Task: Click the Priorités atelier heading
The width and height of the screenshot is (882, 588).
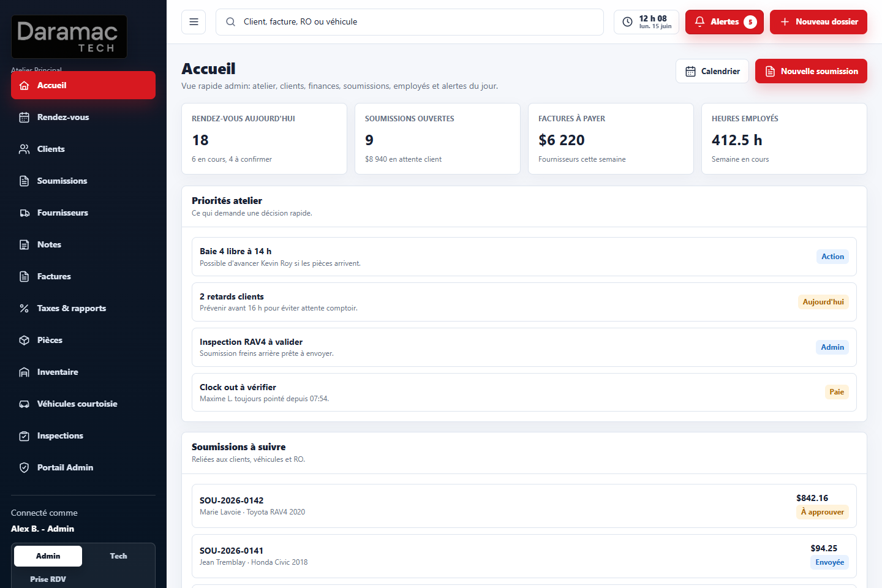Action: [x=227, y=201]
